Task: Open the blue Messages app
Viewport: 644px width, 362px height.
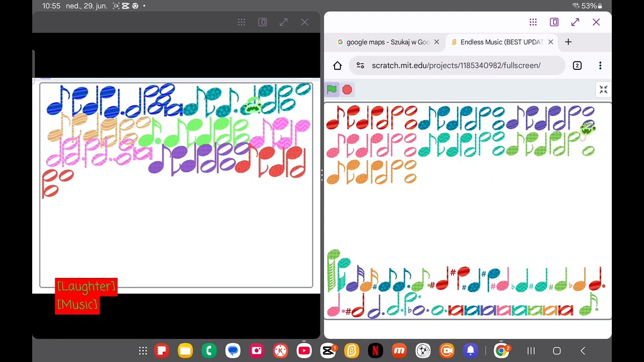Action: [x=233, y=351]
